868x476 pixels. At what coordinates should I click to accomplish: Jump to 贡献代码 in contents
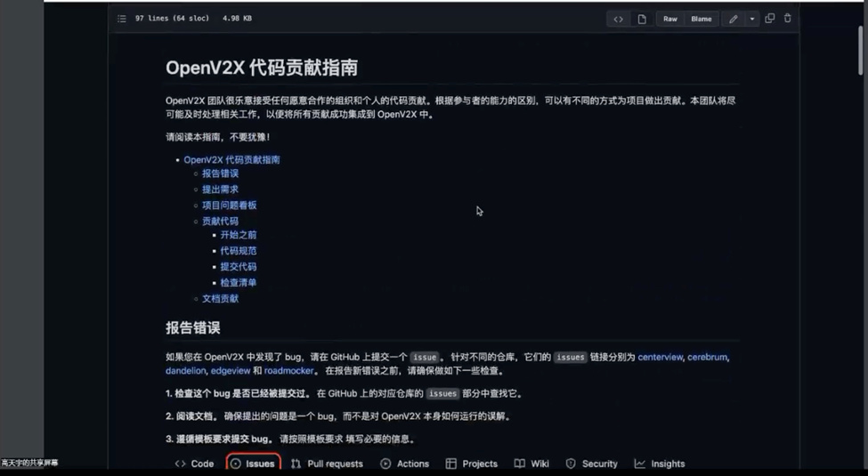click(220, 222)
